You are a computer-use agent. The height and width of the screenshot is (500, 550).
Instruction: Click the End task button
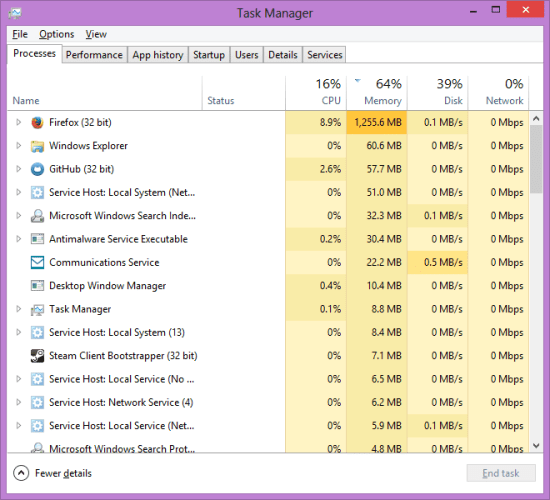click(501, 473)
